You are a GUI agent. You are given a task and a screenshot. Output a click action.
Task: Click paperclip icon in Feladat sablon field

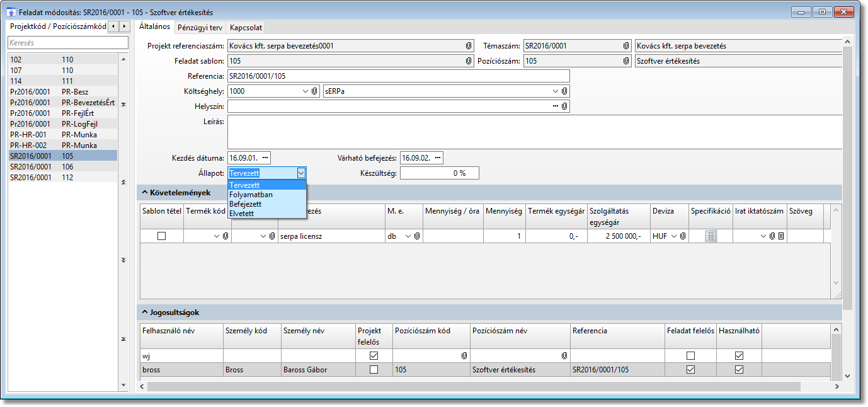coord(469,61)
